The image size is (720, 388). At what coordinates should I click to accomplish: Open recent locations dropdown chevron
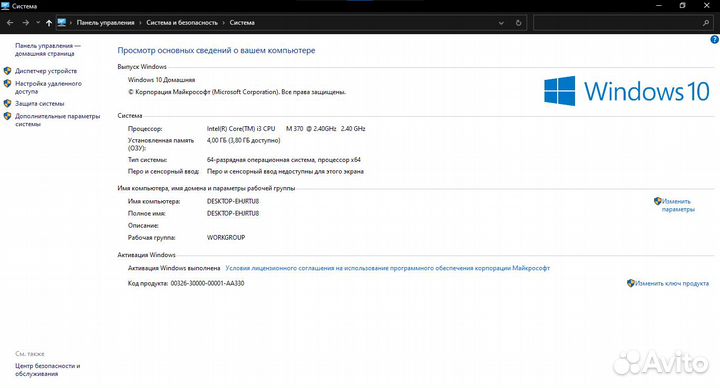[x=38, y=22]
